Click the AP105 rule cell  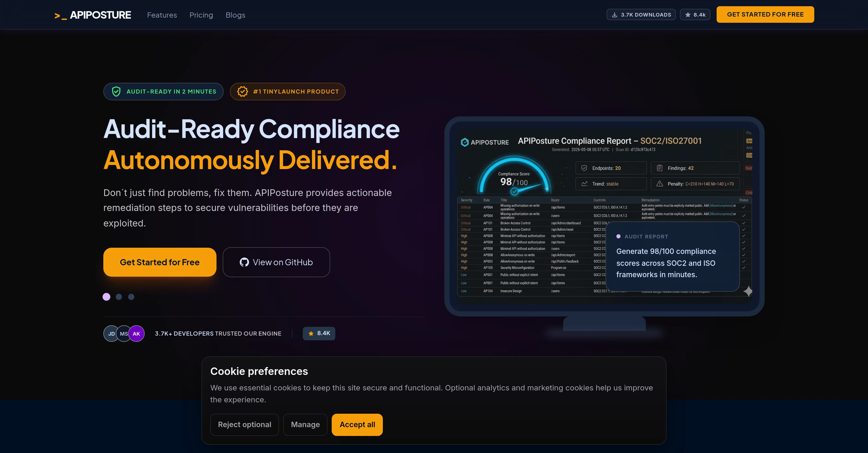(488, 268)
